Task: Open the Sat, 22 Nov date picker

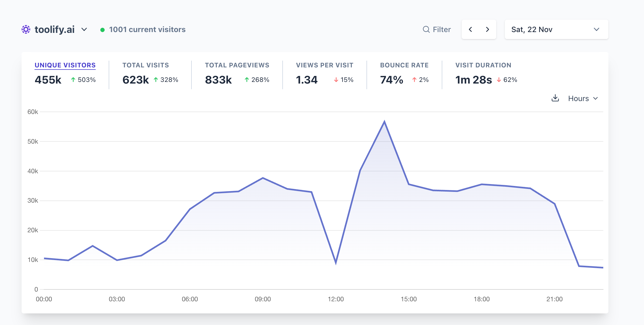Action: tap(556, 29)
